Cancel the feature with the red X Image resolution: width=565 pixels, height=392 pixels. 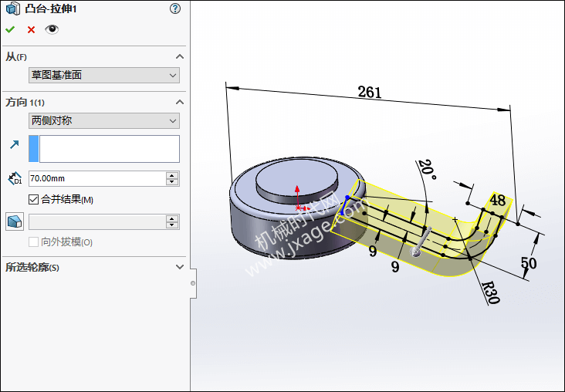tap(32, 29)
